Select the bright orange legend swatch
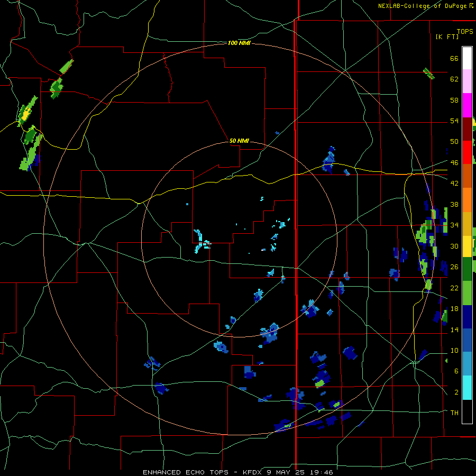Viewport: 476px width, 476px height. click(467, 200)
